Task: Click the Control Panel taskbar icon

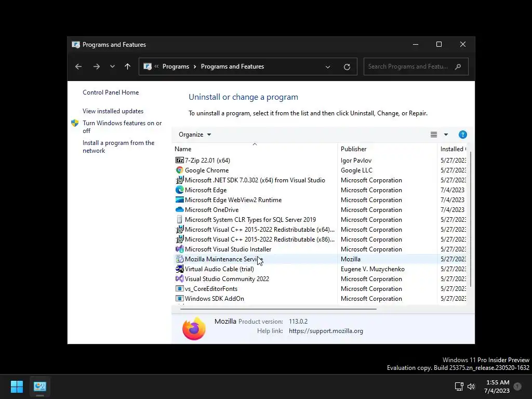Action: click(x=40, y=386)
